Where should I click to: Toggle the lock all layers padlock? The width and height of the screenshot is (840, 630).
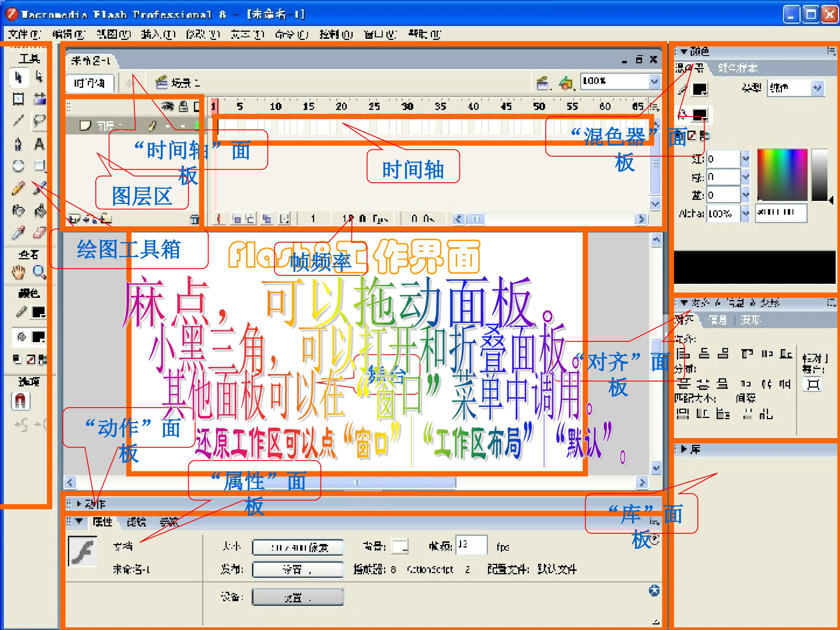(x=183, y=106)
